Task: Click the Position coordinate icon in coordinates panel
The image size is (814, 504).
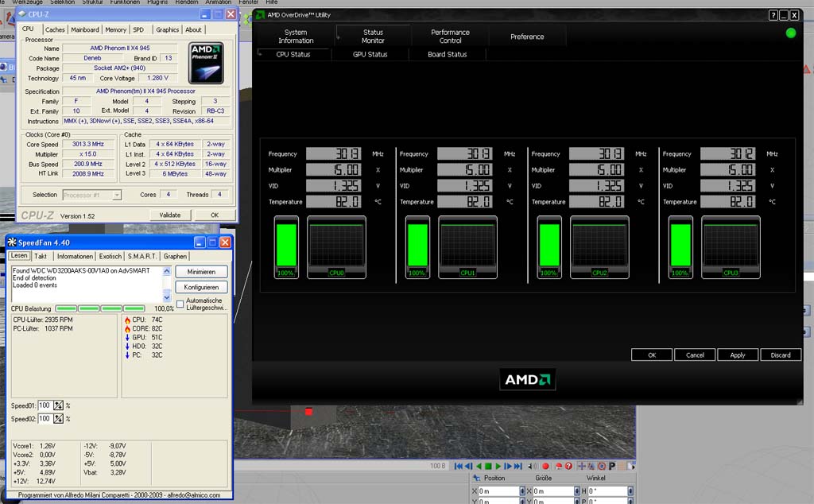Action: tap(477, 478)
